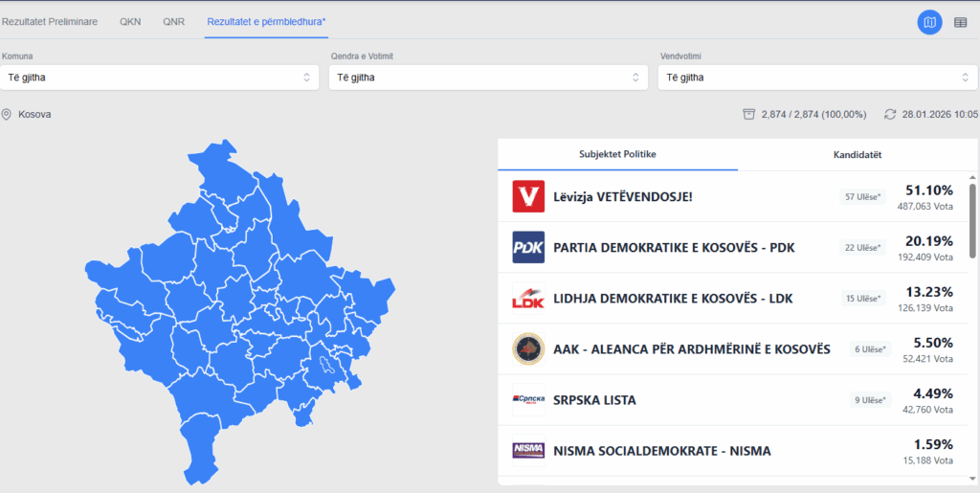Click the ballot box counted icon
This screenshot has width=980, height=493.
tap(748, 114)
